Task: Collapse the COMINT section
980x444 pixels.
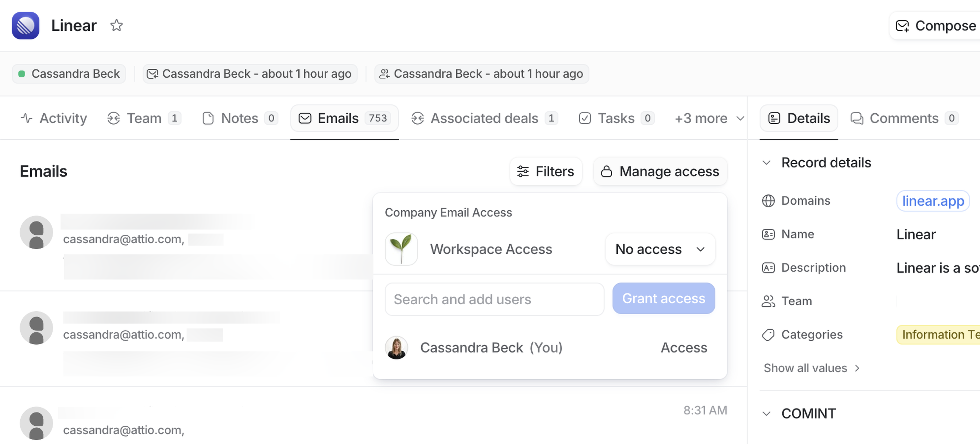Action: click(767, 414)
